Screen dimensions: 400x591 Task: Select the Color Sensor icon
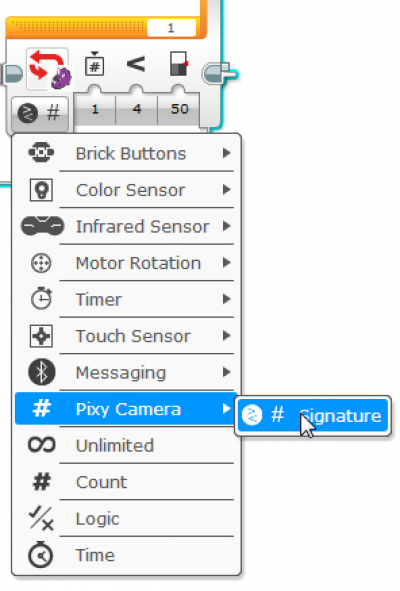41,190
